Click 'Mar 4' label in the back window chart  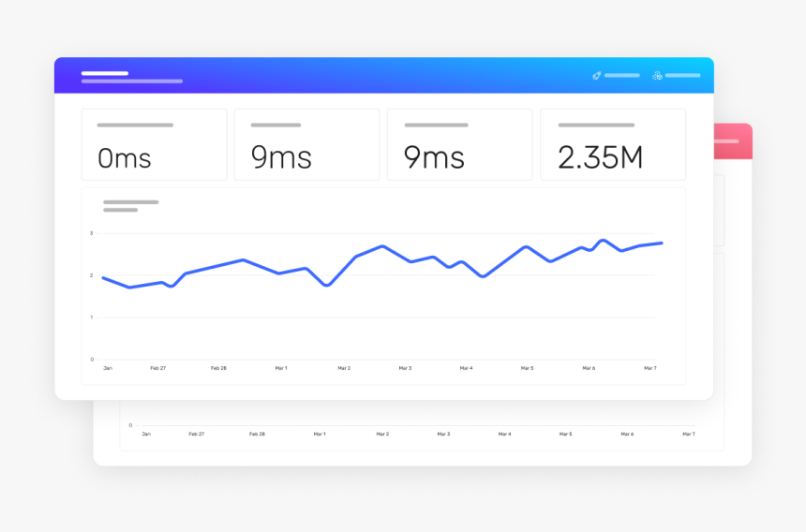pyautogui.click(x=505, y=434)
